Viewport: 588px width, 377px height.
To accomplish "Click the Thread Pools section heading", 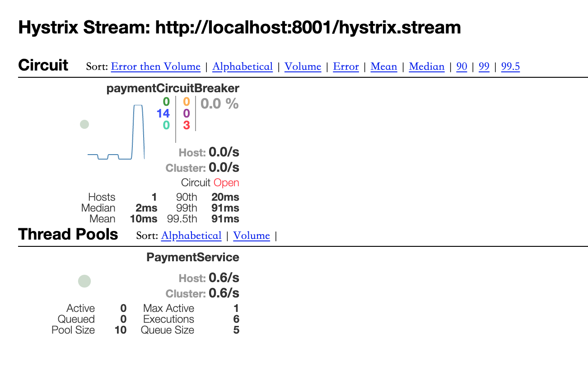I will [x=68, y=234].
